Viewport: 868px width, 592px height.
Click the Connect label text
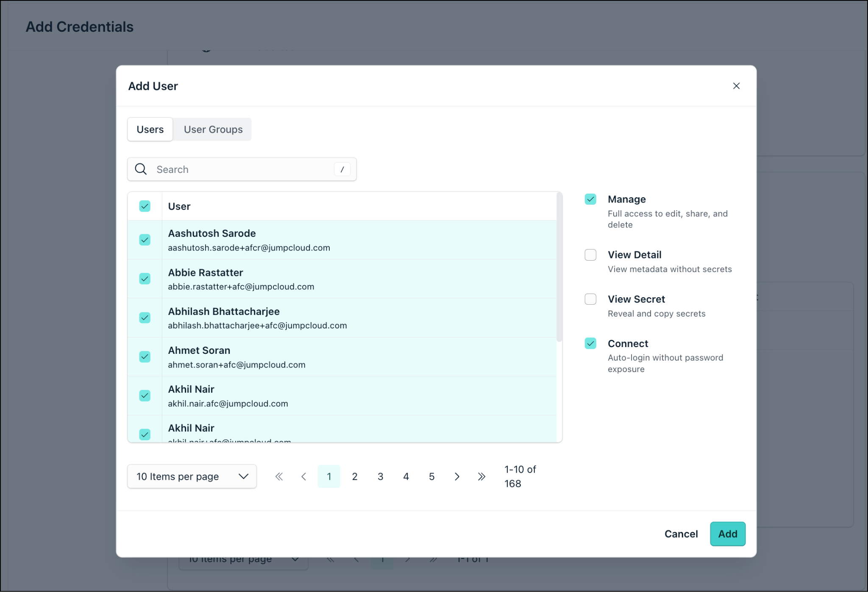pyautogui.click(x=628, y=344)
